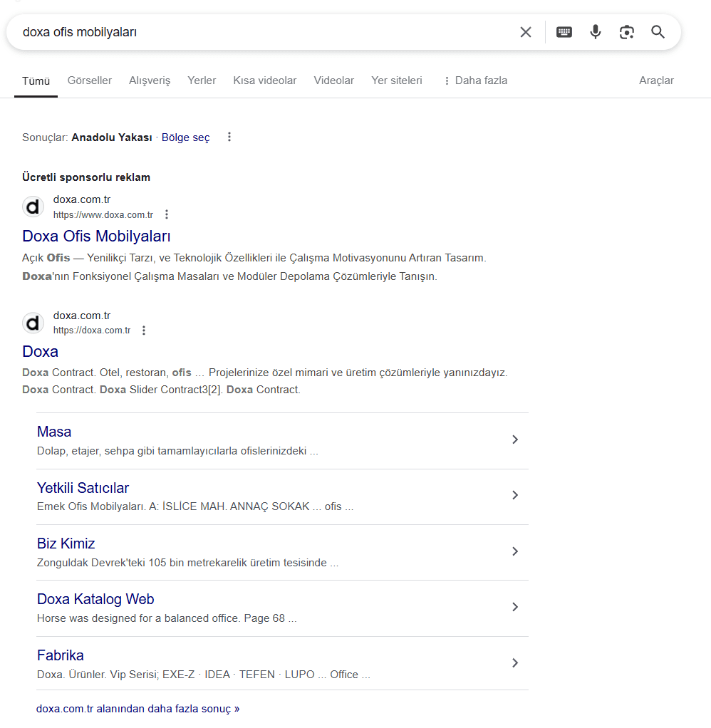Expand the Doxa Katalog Web sitelink chevron
The width and height of the screenshot is (711, 728).
click(x=515, y=607)
